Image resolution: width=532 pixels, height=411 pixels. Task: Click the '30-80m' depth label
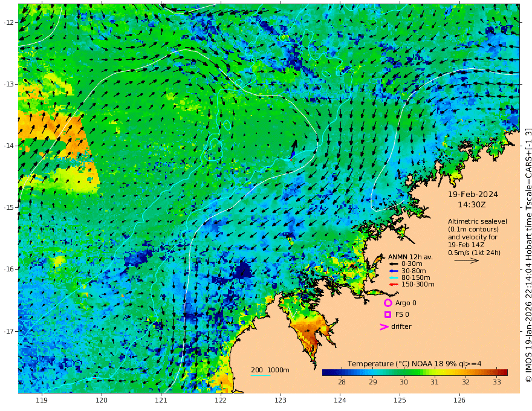pos(414,271)
